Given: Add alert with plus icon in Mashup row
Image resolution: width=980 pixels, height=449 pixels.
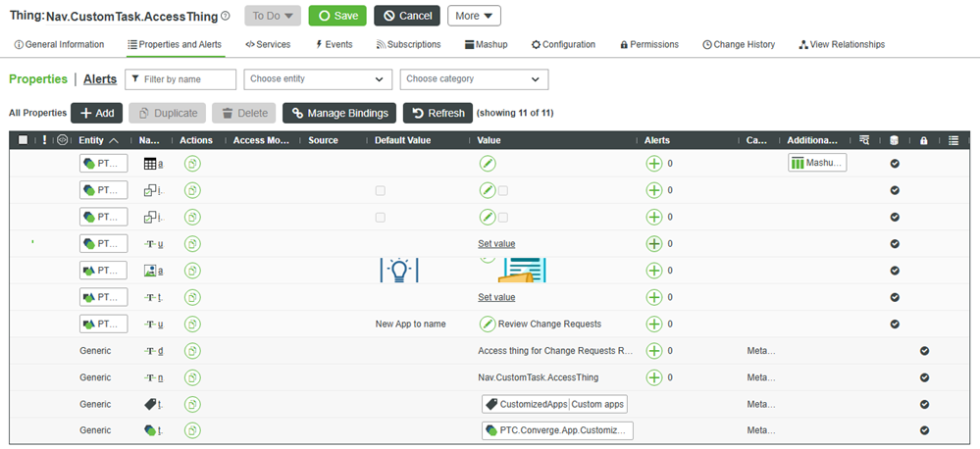Looking at the screenshot, I should (653, 164).
